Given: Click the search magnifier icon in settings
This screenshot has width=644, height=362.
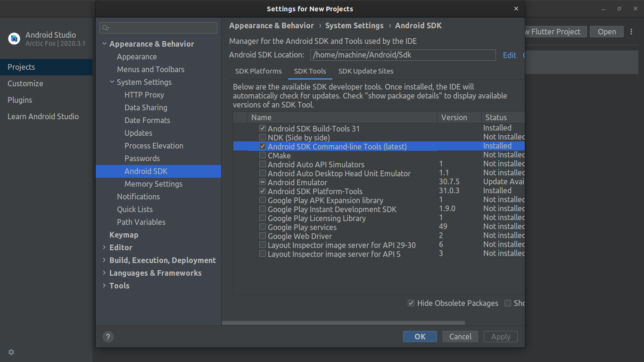Looking at the screenshot, I should (x=105, y=28).
